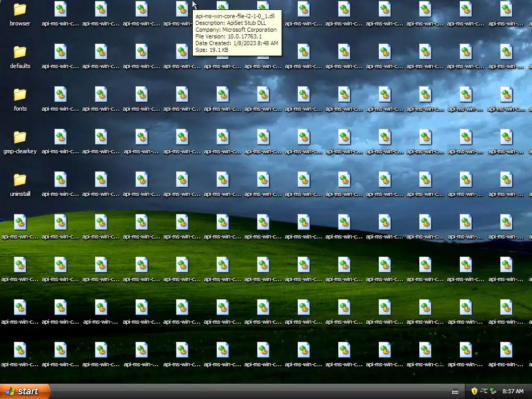Click tooltip line Company: Microsoft Corporation

pyautogui.click(x=236, y=30)
